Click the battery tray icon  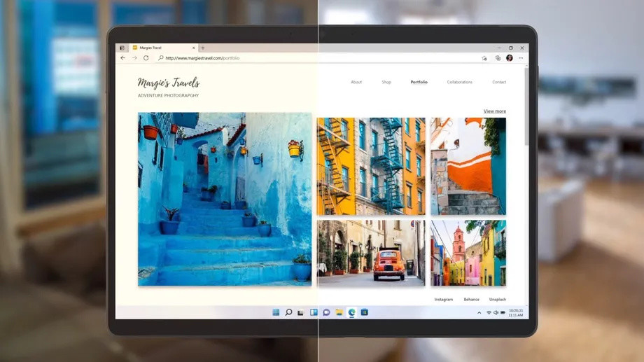coord(503,313)
